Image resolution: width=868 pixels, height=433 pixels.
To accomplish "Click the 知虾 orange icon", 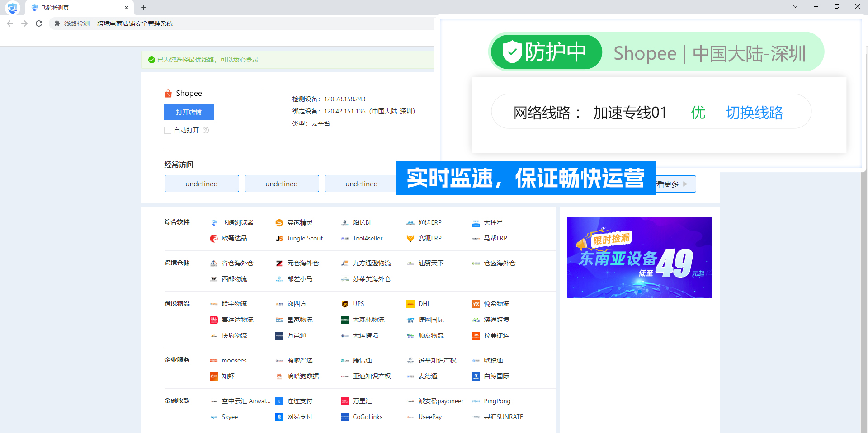I will (214, 377).
